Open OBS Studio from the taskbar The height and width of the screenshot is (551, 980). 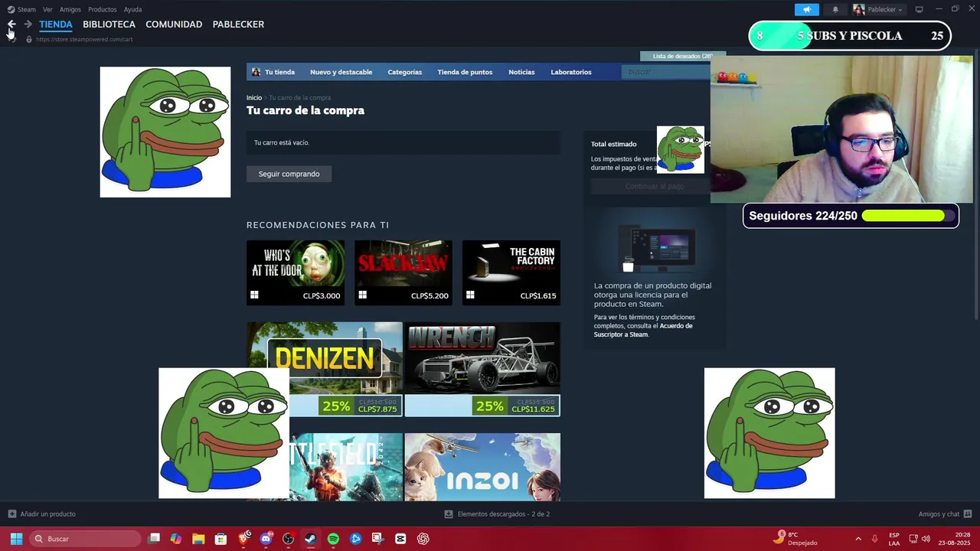288,539
